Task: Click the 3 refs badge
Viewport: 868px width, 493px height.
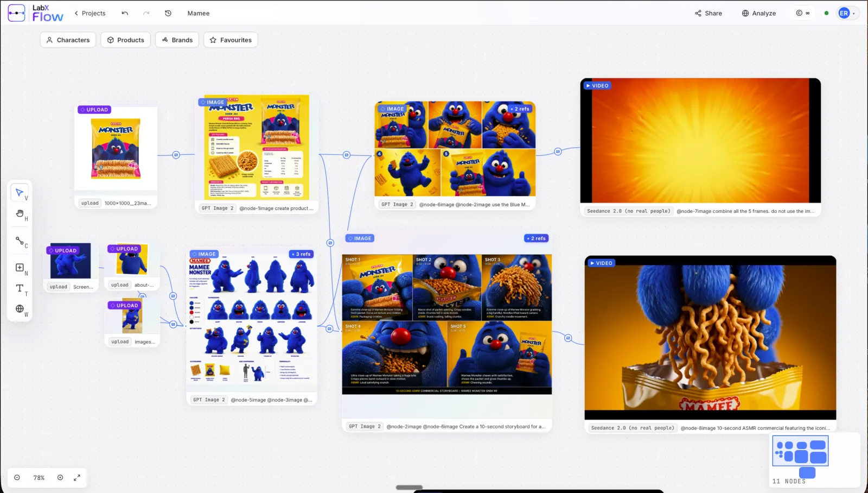Action: point(302,254)
